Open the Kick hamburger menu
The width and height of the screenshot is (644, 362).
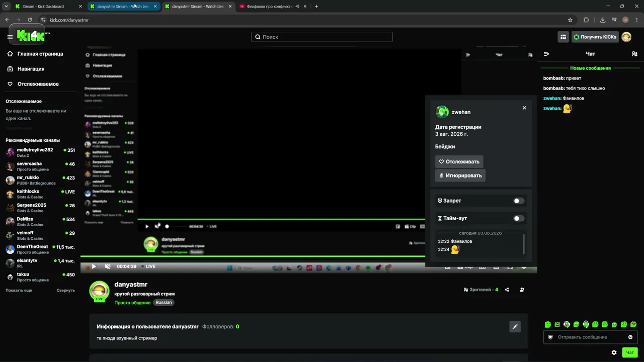pos(10,37)
